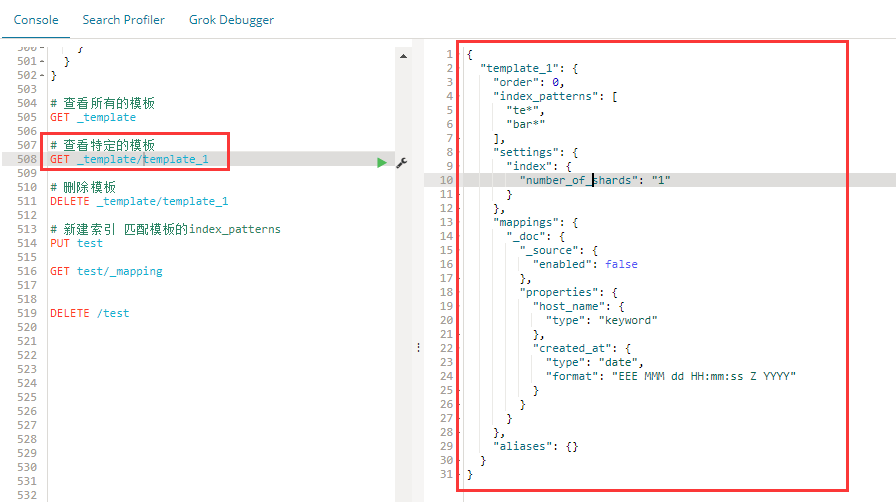Viewport: 896px width, 502px height.
Task: Click the '"format": "EEE MMM dd HH:mm:ss Z YYYY"' line
Action: tap(671, 376)
